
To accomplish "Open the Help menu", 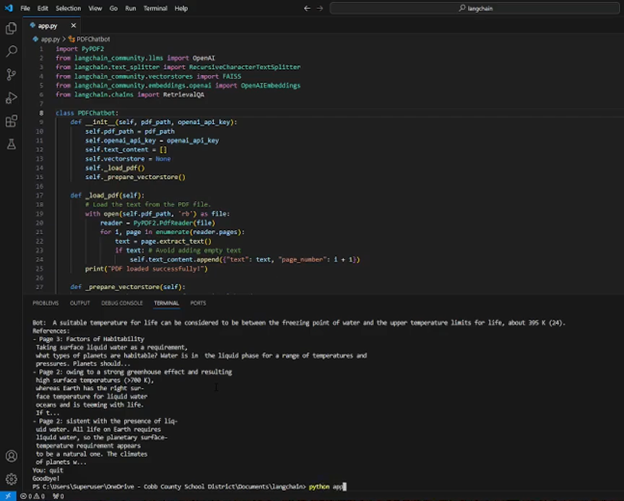I will (181, 8).
